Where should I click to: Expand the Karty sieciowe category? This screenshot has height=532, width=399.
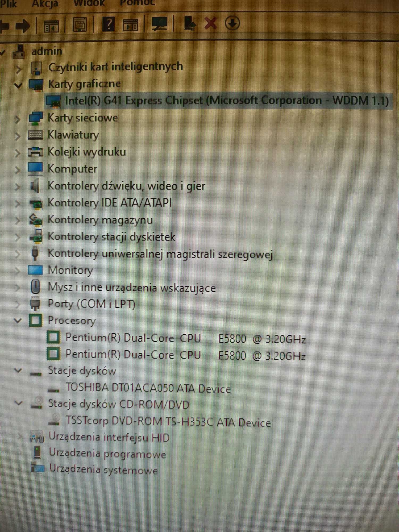click(18, 120)
